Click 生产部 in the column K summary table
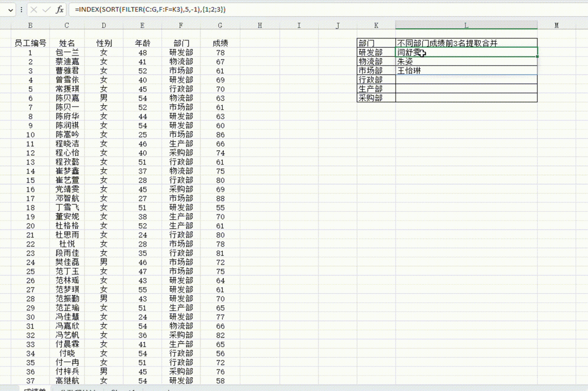Viewport: 588px width, 391px height. pos(376,89)
